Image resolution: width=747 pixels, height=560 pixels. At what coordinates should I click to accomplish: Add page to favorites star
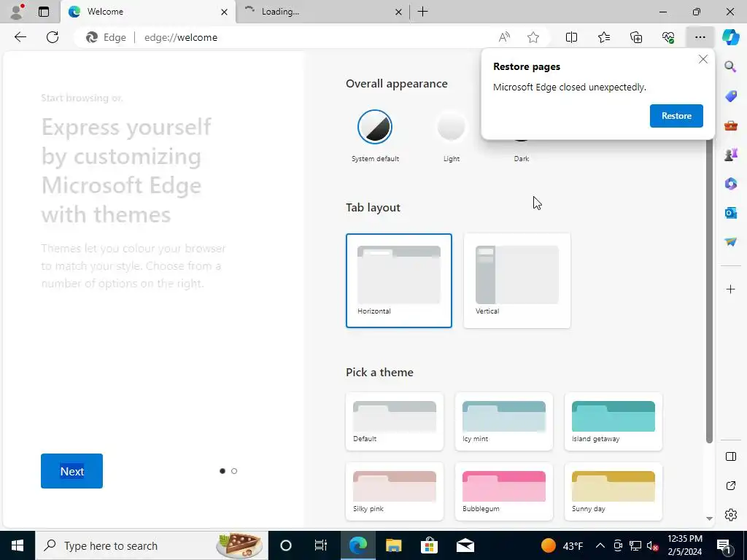coord(533,37)
